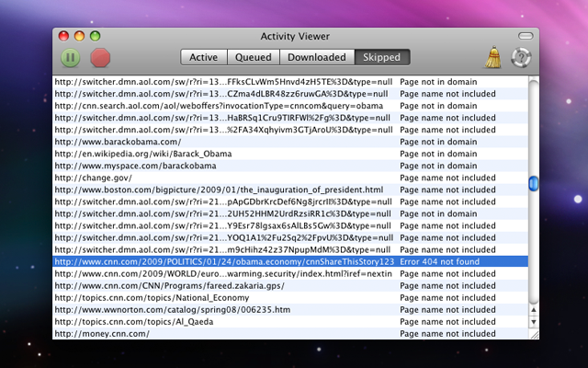Select the highlighted Error 404 not found row

[x=276, y=261]
